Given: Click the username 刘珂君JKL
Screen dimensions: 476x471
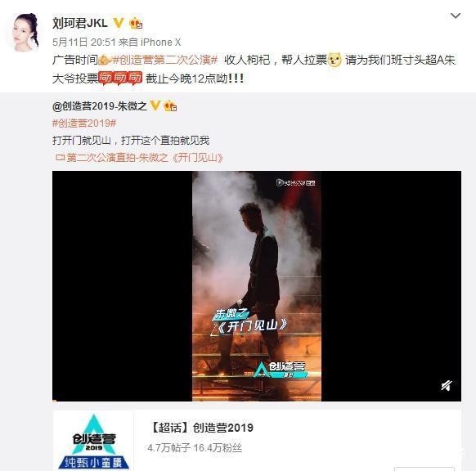Looking at the screenshot, I should (x=80, y=23).
